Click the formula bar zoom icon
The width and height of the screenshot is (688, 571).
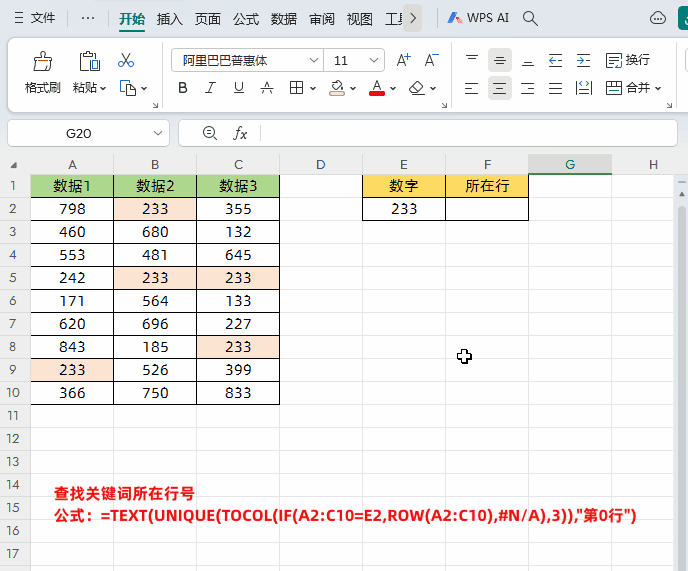(210, 133)
